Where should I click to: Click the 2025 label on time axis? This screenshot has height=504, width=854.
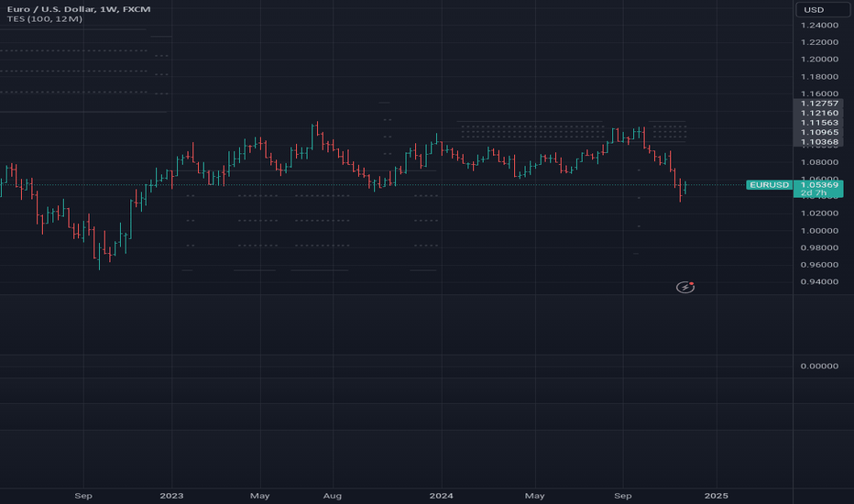[x=717, y=495]
